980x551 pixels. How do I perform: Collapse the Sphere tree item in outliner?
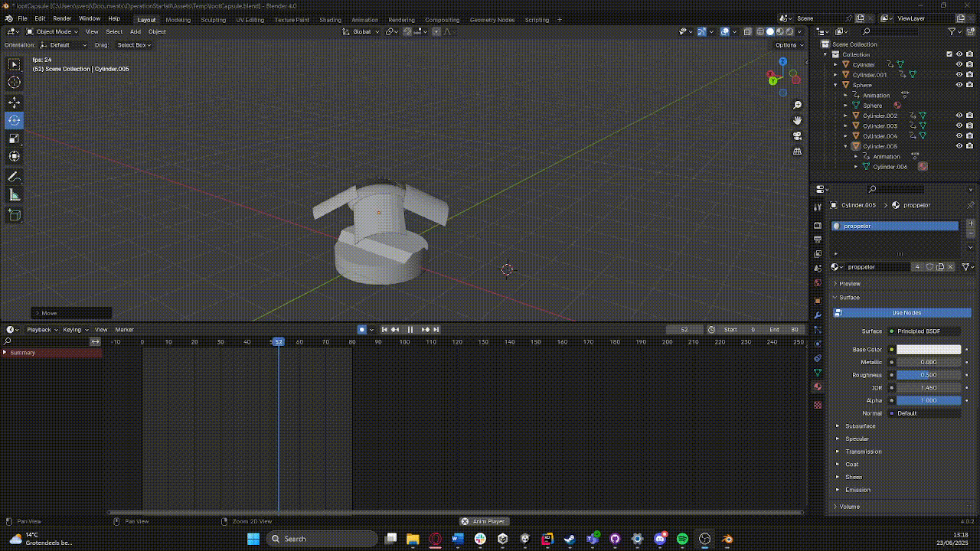[836, 85]
